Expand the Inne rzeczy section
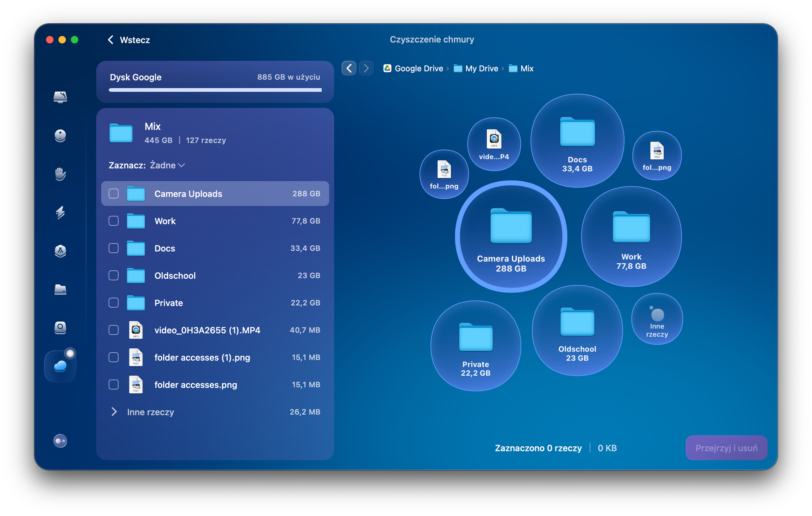This screenshot has width=812, height=516. click(114, 412)
